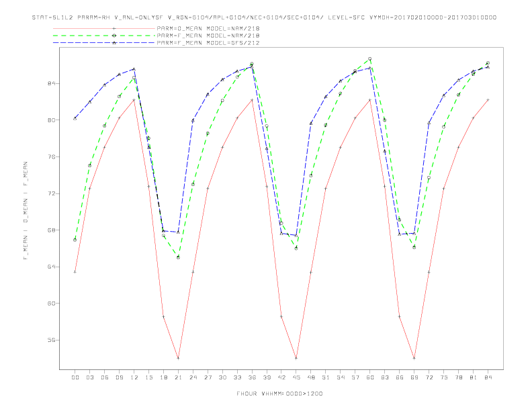Click the red plus marker at hour 84 endpoint
The image size is (532, 411).
(x=488, y=100)
